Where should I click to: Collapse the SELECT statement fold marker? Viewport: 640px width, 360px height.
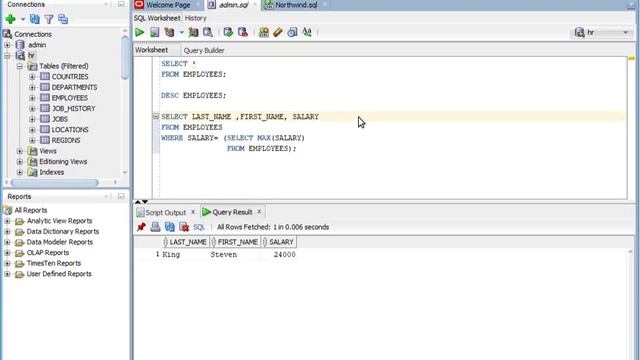(x=156, y=116)
